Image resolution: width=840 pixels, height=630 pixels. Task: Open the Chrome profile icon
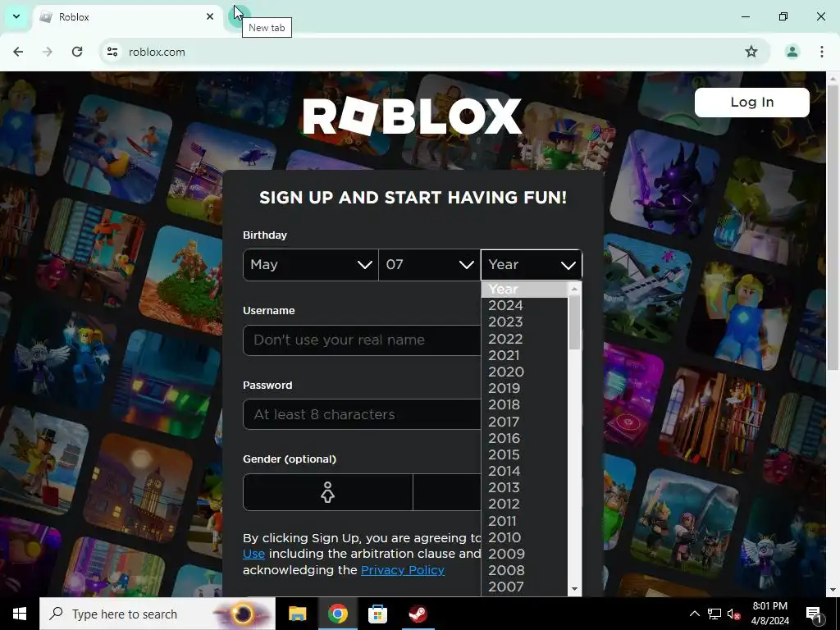click(792, 52)
